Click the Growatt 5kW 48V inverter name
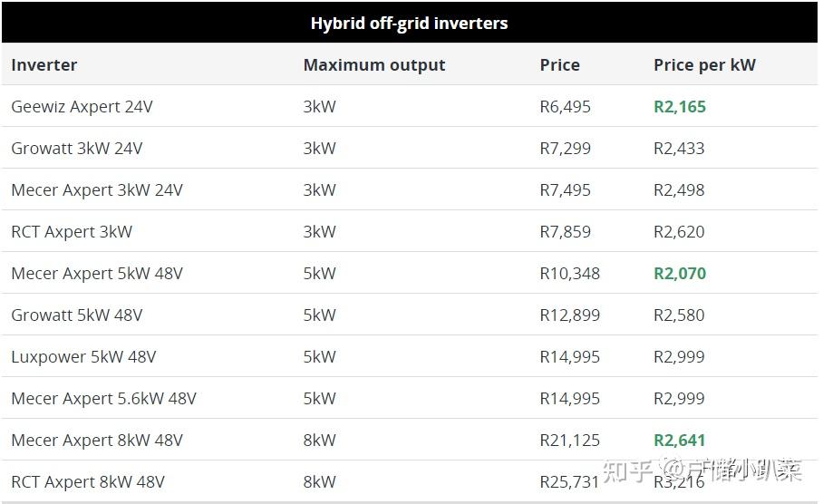823x504 pixels. (x=76, y=315)
